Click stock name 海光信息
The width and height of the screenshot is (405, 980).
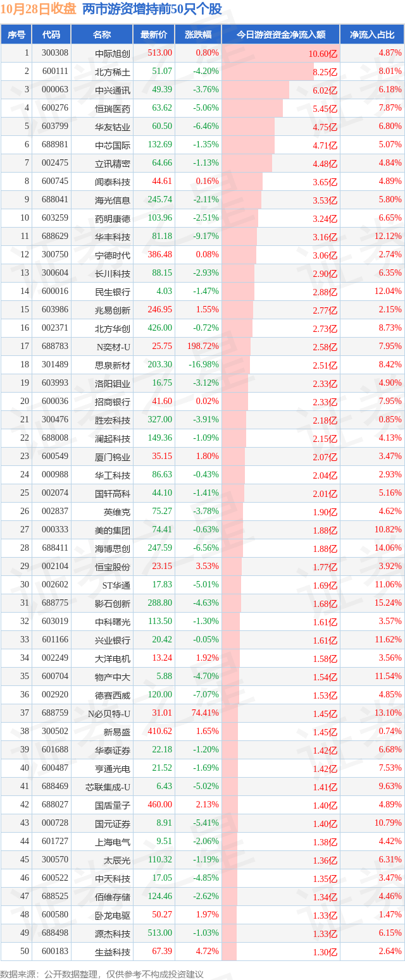tap(113, 200)
